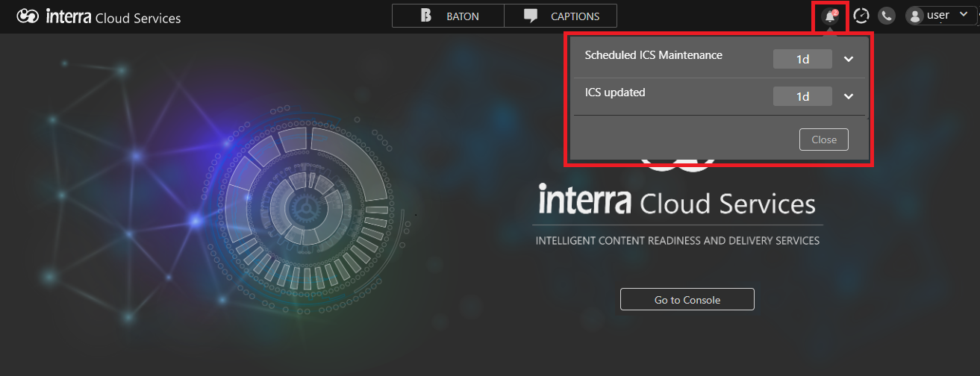Screen dimensions: 980x376
Task: Expand ICS updated notification
Action: click(849, 96)
